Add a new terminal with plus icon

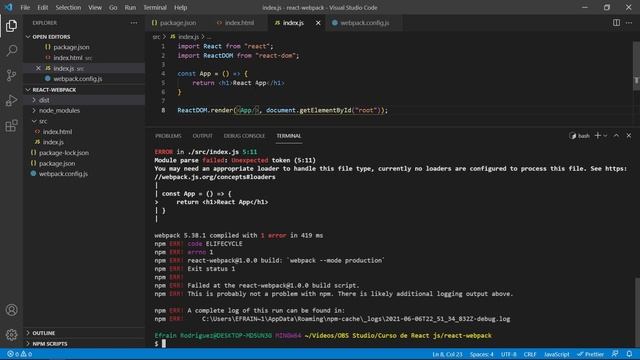pyautogui.click(x=598, y=136)
